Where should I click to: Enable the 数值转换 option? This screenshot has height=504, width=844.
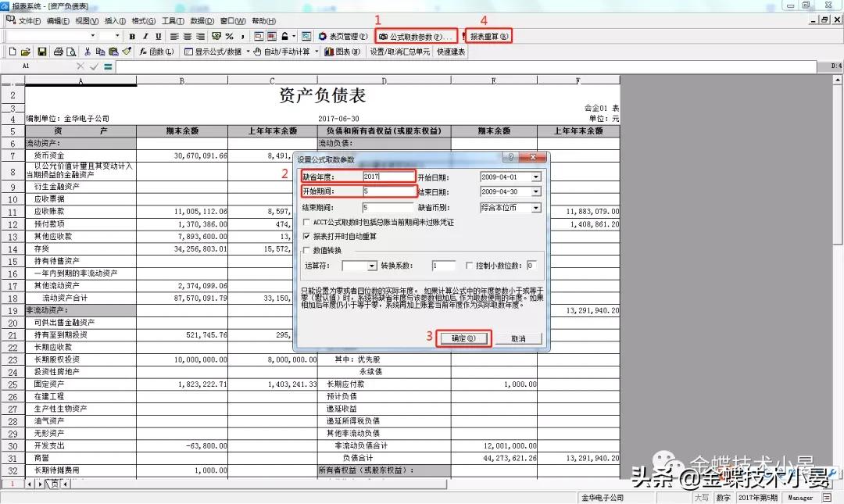click(x=305, y=248)
